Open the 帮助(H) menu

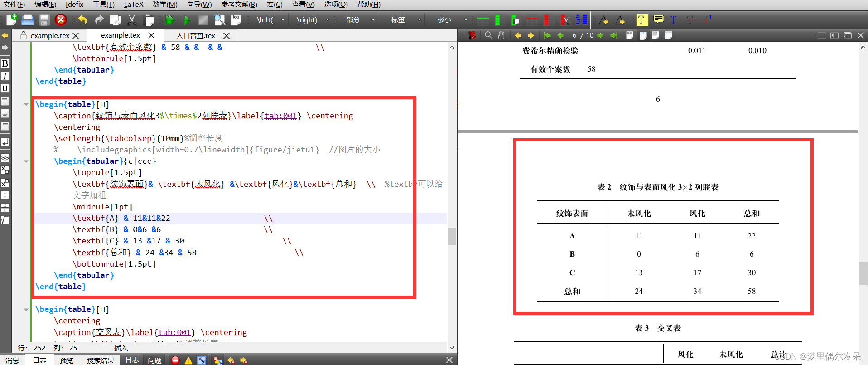(x=369, y=5)
